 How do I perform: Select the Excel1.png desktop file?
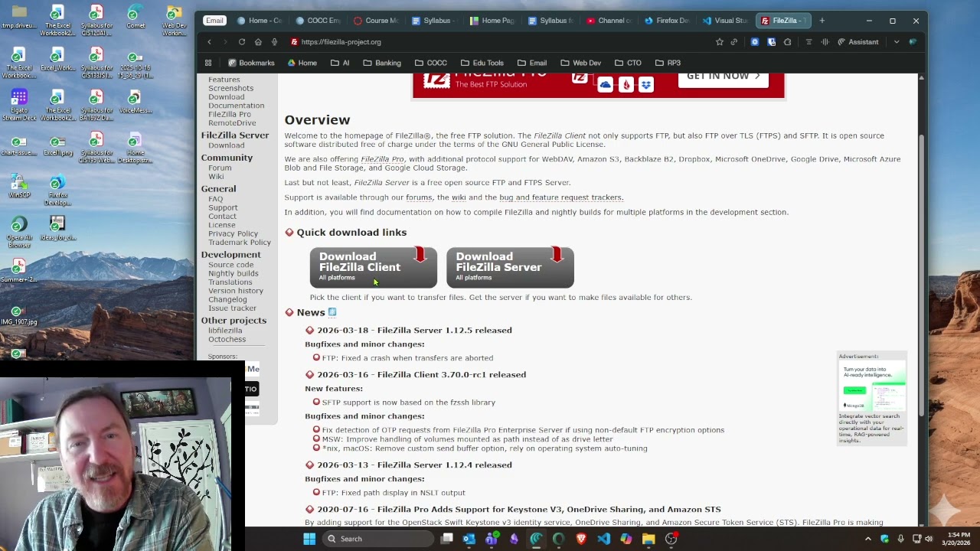click(57, 145)
